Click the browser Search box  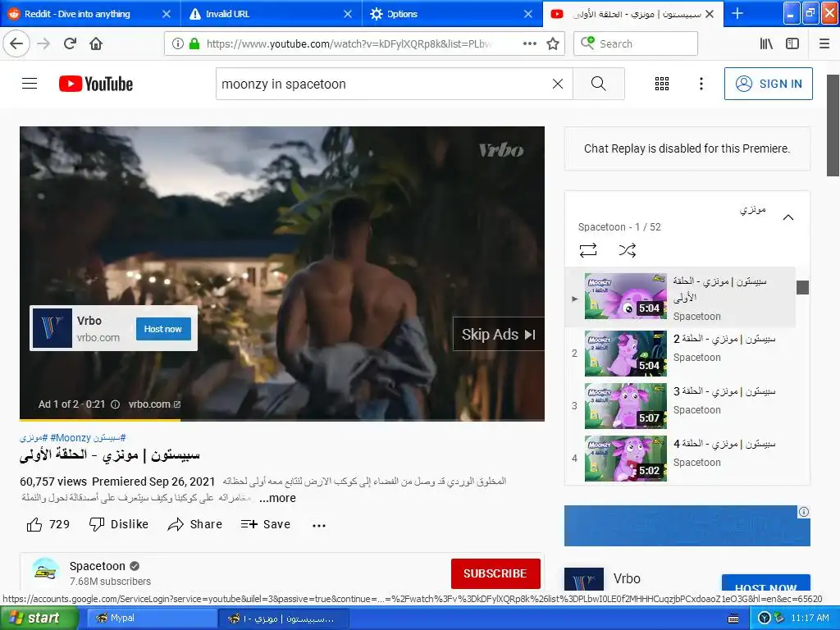pos(636,43)
